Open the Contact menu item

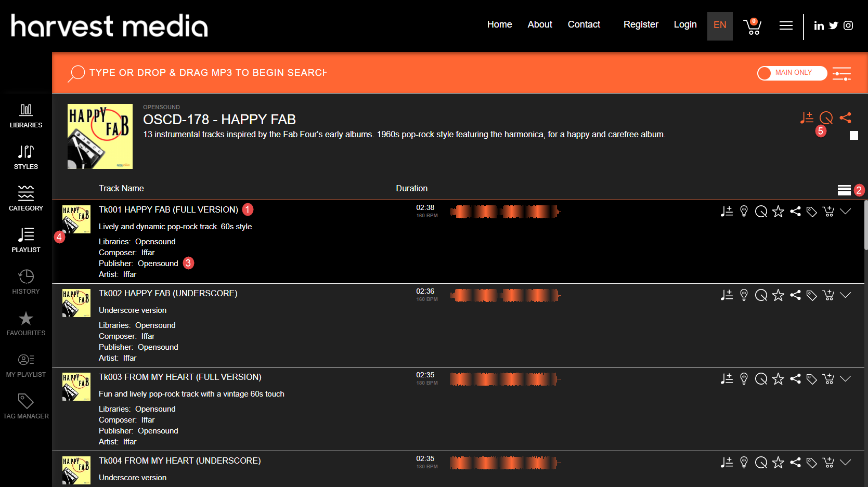(584, 24)
